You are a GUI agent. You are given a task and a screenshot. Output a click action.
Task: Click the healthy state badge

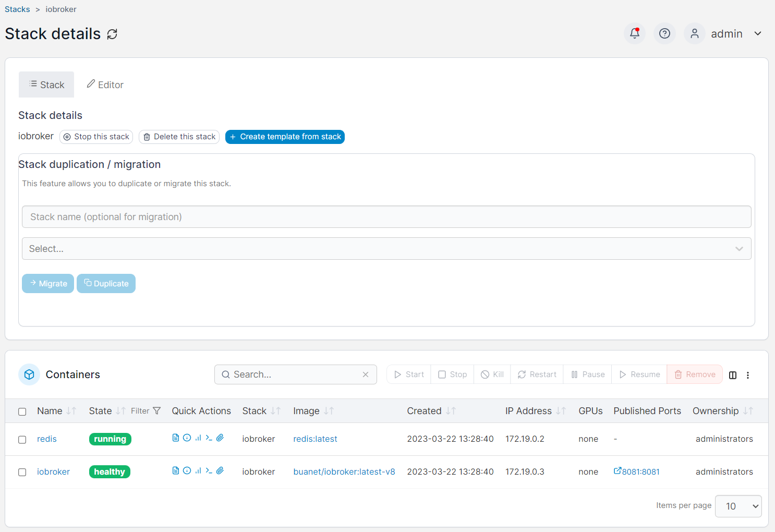[x=110, y=471]
